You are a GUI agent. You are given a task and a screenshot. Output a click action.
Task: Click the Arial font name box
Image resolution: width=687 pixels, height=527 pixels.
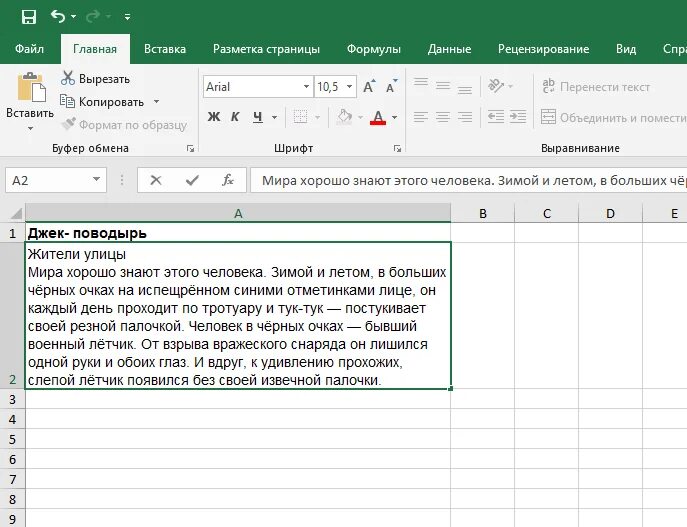pyautogui.click(x=252, y=87)
